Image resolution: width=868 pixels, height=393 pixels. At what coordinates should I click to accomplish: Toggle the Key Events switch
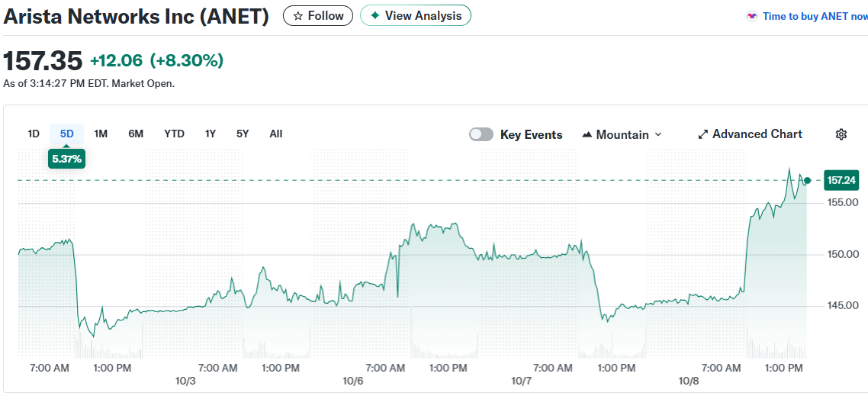pos(481,134)
